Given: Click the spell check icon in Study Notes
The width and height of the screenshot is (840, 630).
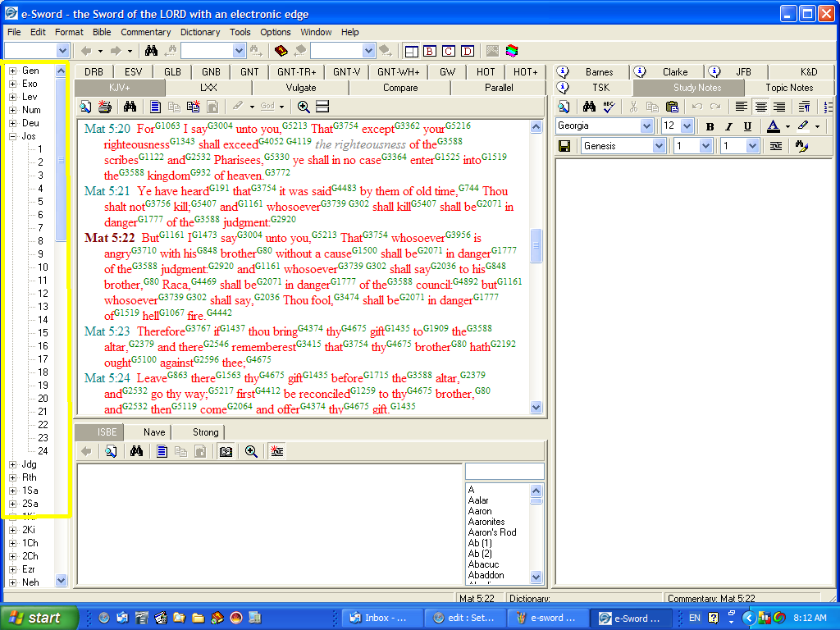Looking at the screenshot, I should (x=609, y=107).
